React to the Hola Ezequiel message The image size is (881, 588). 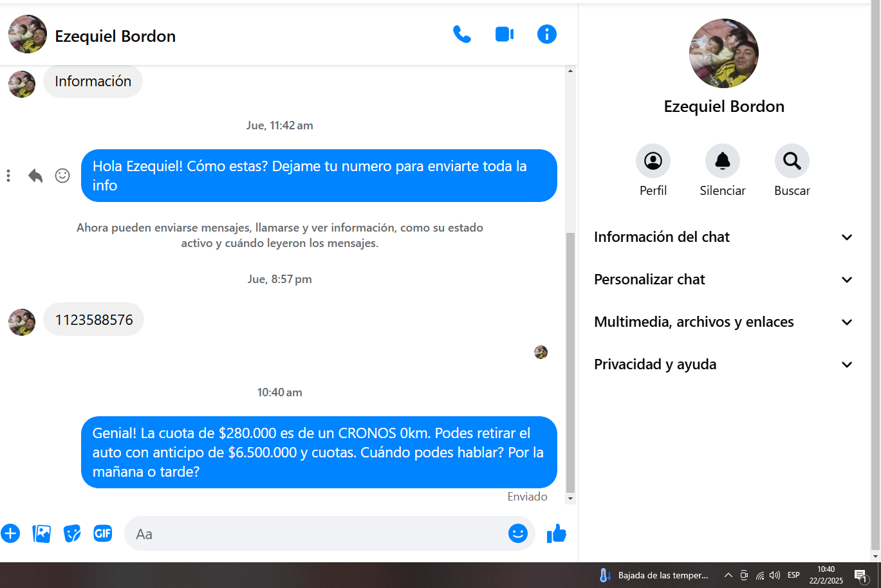(x=62, y=176)
